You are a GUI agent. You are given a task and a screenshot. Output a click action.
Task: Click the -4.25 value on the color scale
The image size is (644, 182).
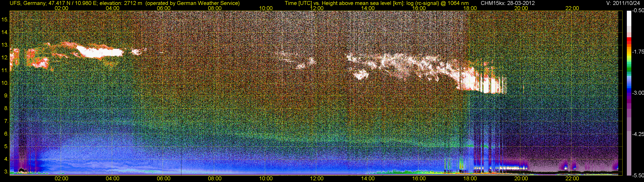click(638, 134)
